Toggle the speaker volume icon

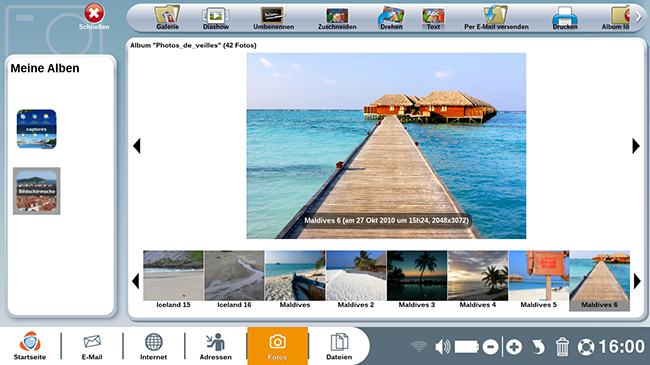(443, 346)
